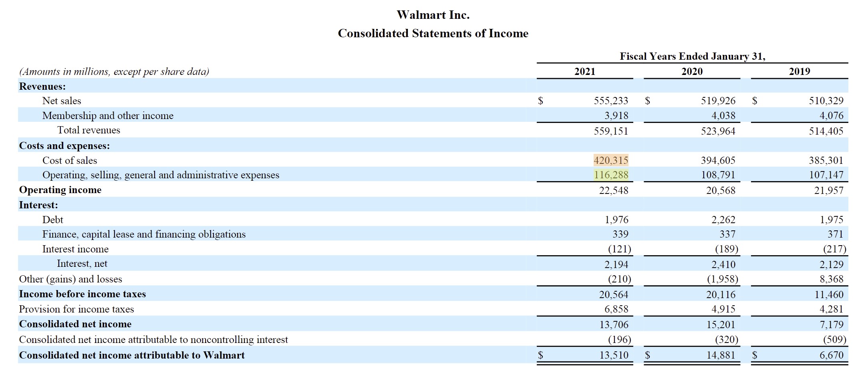This screenshot has width=868, height=373.
Task: Click the orange highlighted value 420,315
Action: 611,160
